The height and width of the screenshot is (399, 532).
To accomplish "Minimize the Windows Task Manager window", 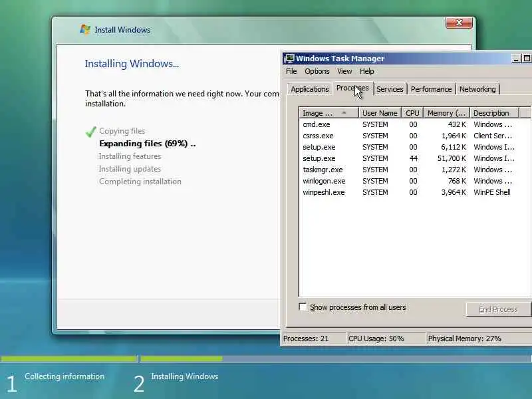I will tap(516, 59).
